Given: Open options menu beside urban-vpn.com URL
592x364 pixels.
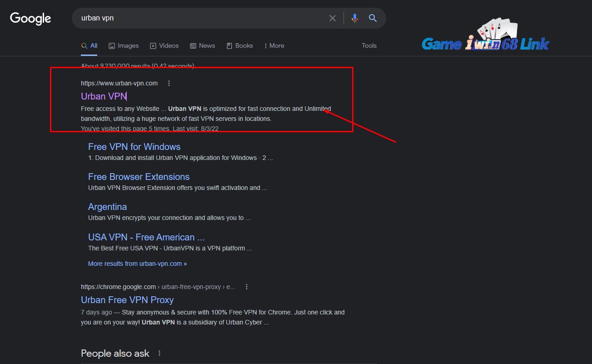Looking at the screenshot, I should coord(169,83).
